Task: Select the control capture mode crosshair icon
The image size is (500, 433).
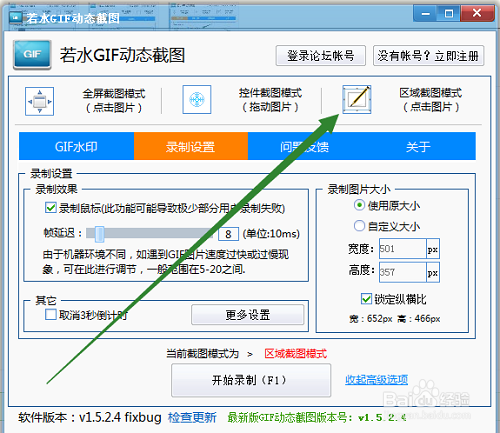Action: tap(197, 99)
